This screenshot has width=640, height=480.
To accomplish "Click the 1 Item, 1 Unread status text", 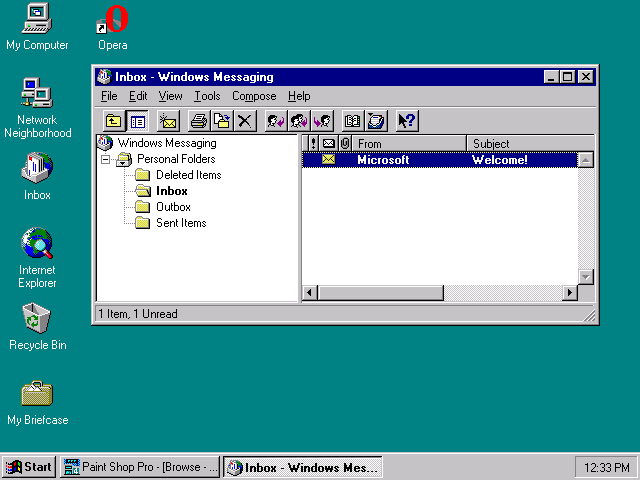I will point(138,314).
